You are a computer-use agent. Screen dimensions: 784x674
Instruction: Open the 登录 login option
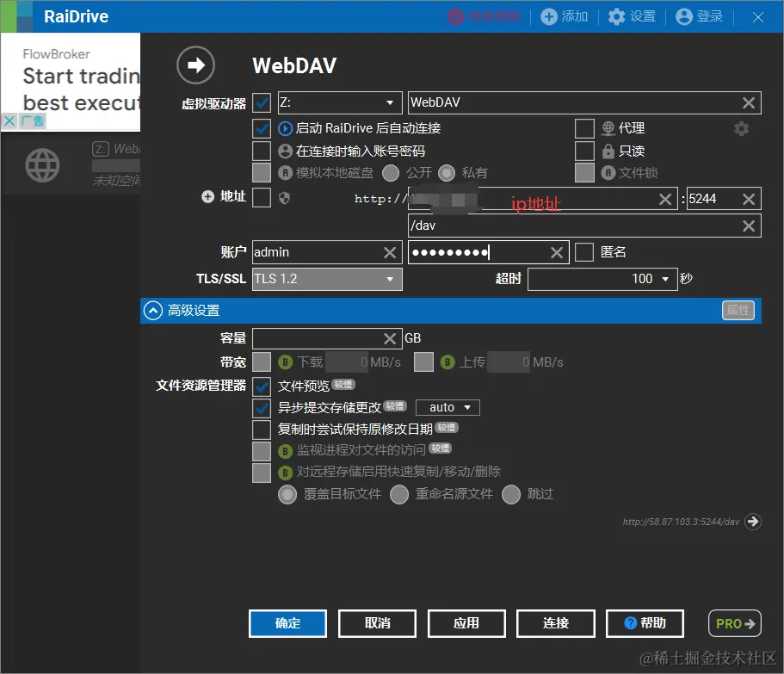tap(700, 16)
